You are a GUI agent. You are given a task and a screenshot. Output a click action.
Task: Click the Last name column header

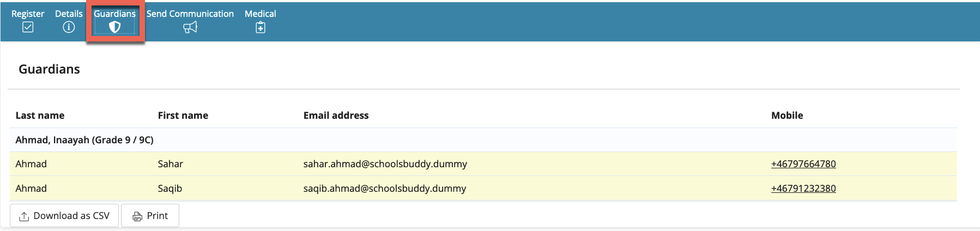click(x=40, y=115)
